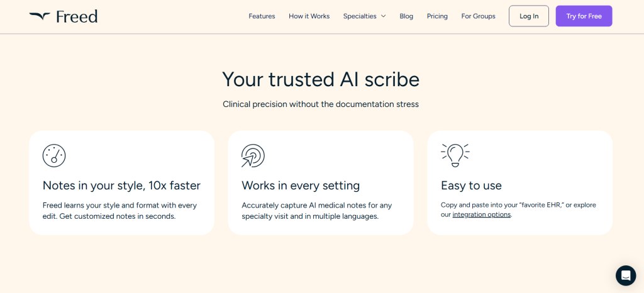
Task: Open the chat widget bubble
Action: click(625, 275)
